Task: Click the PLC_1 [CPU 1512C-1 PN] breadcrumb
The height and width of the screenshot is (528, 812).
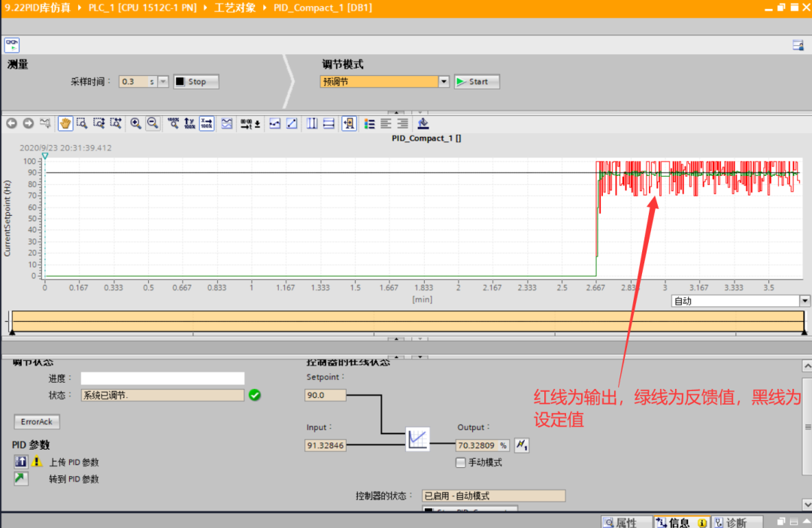Action: (x=142, y=8)
